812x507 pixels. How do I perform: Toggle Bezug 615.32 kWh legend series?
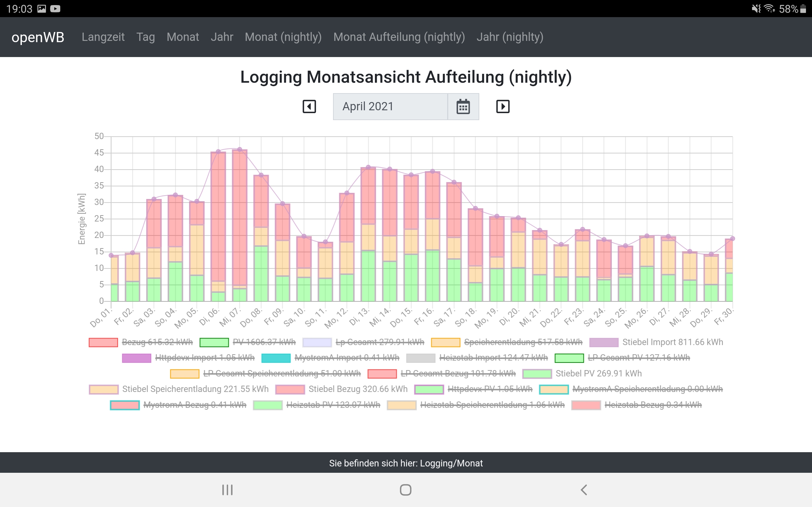point(157,342)
